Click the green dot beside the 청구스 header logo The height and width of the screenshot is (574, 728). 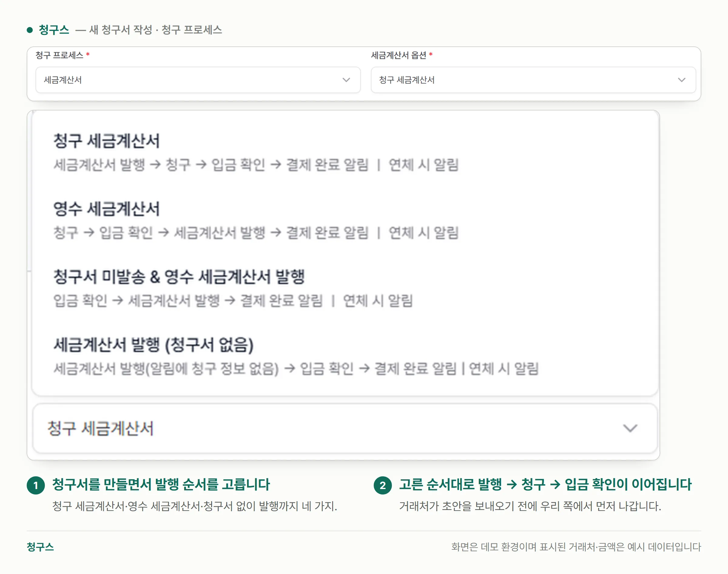[x=29, y=30]
